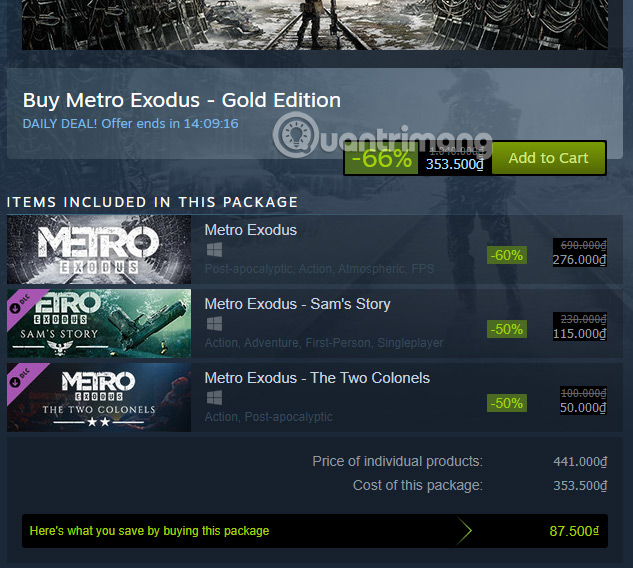Image resolution: width=633 pixels, height=568 pixels.
Task: Click Windows platform icon under The Two Colonels
Action: (x=213, y=398)
